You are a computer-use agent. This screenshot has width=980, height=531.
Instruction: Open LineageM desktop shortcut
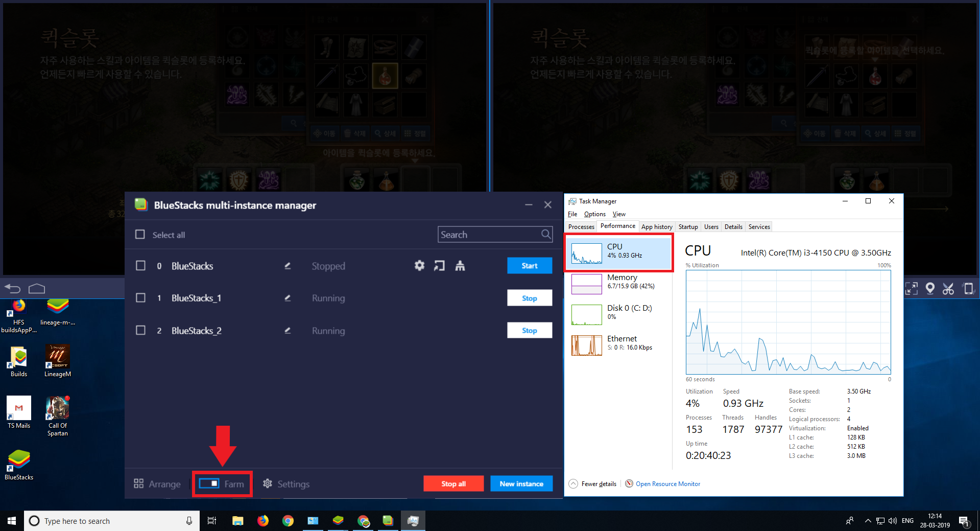click(x=58, y=361)
